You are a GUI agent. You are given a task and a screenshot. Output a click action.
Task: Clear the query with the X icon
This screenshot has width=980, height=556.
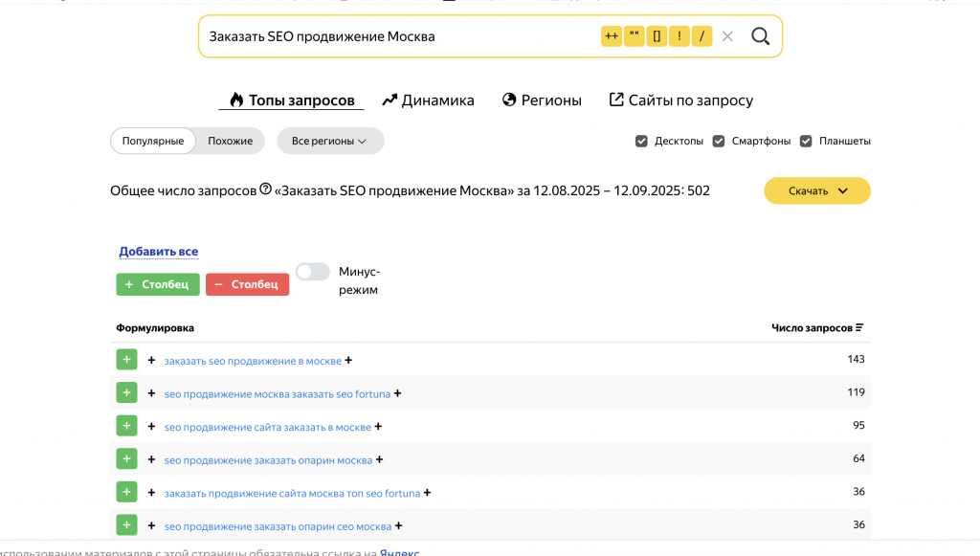tap(727, 35)
